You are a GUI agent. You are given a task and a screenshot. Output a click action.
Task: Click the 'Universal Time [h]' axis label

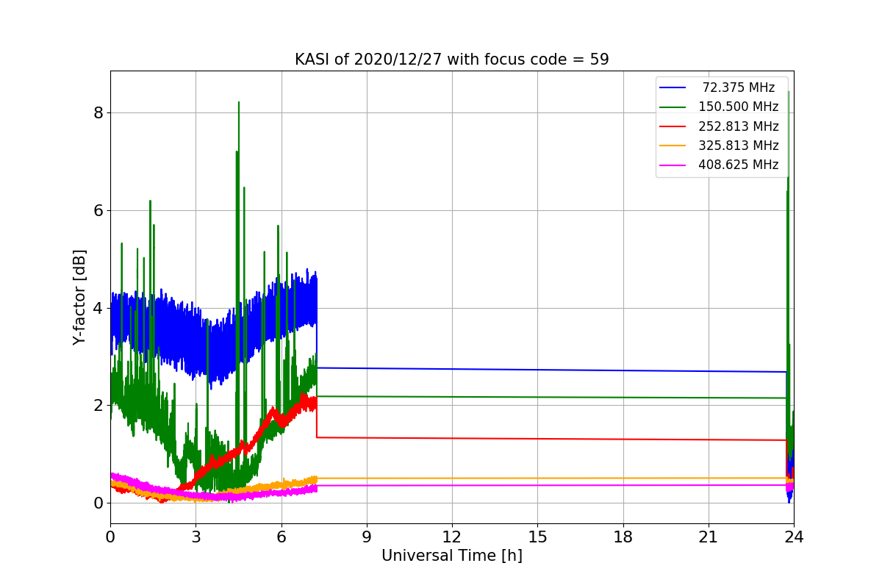(451, 556)
